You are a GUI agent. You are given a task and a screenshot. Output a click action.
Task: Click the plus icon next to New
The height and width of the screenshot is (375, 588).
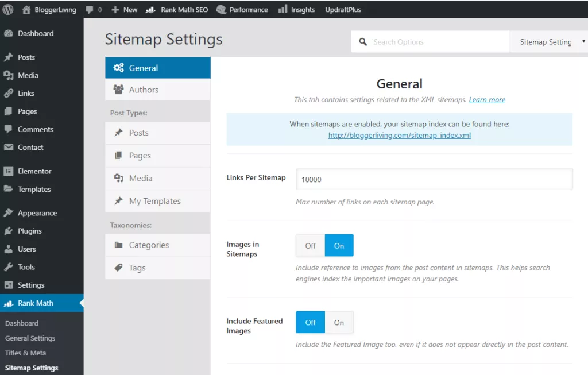click(x=115, y=10)
